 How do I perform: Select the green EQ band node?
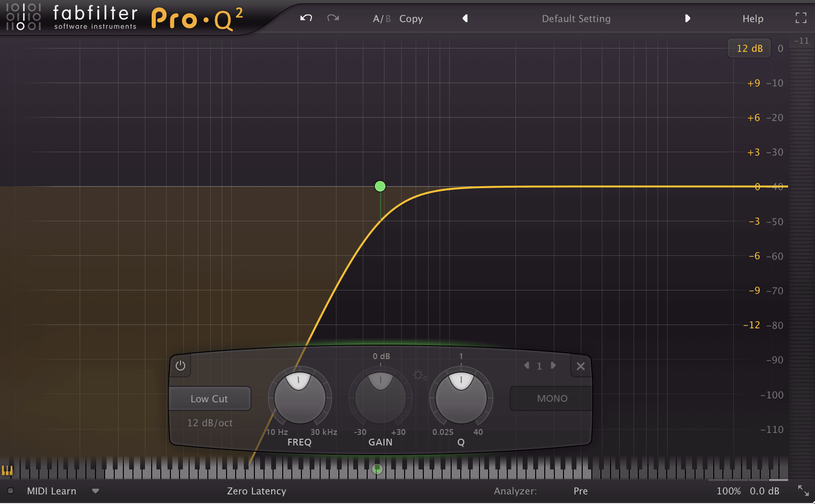click(380, 186)
